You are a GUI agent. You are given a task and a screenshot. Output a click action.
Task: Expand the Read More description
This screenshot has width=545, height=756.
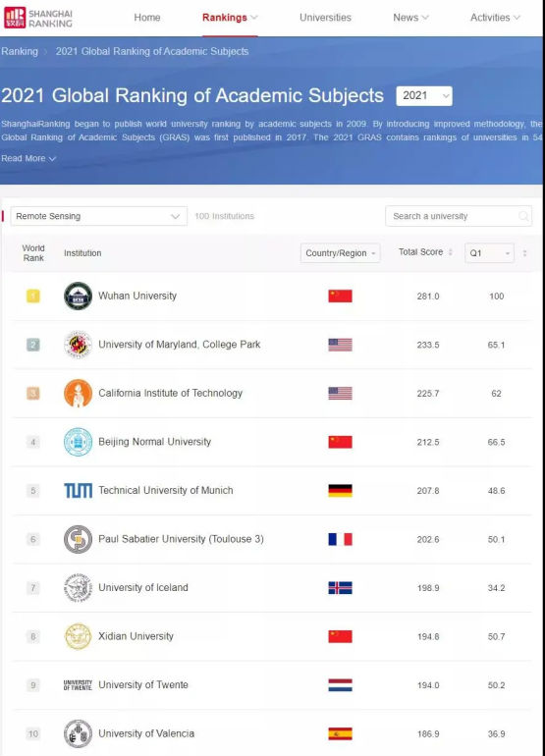(x=28, y=158)
